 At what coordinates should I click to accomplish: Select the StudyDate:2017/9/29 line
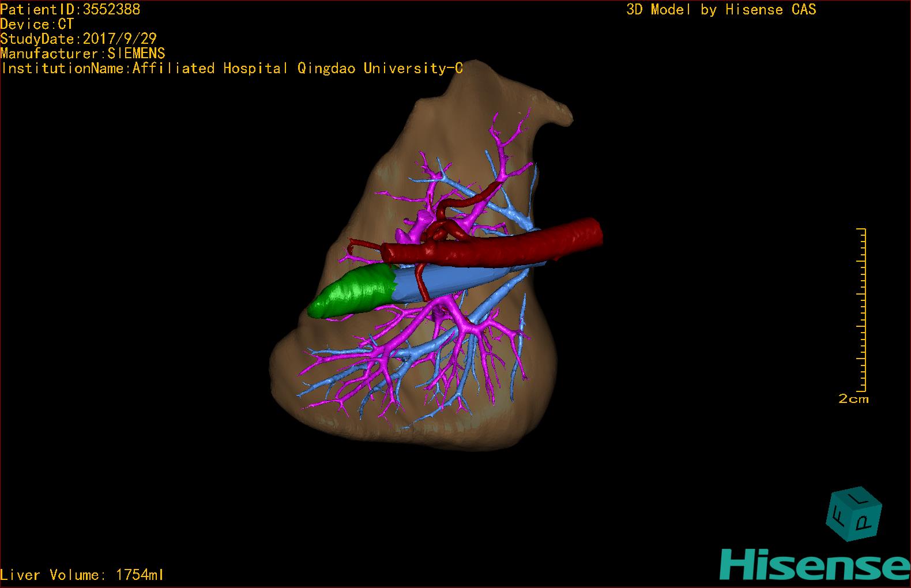point(78,39)
